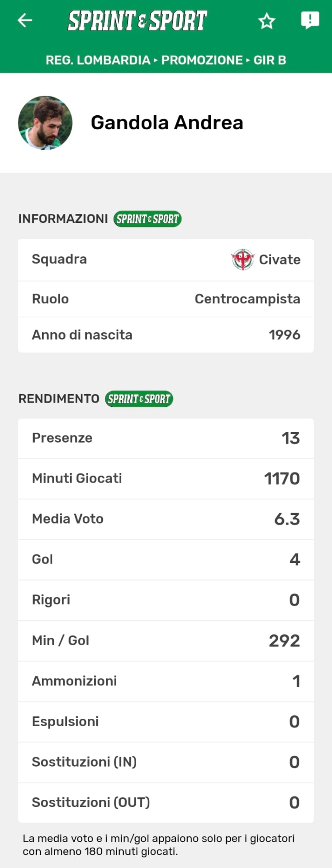The height and width of the screenshot is (868, 332).
Task: Open the report feedback icon
Action: tap(310, 20)
